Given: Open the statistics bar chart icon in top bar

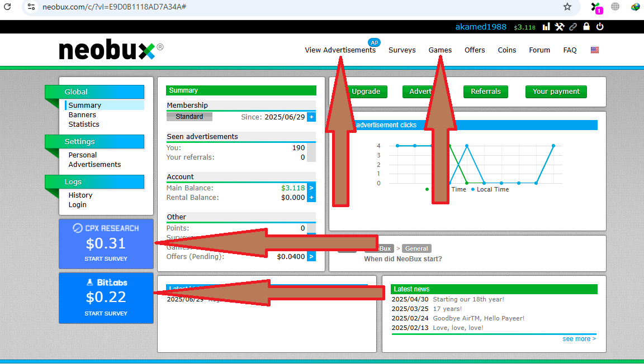Looking at the screenshot, I should 546,27.
